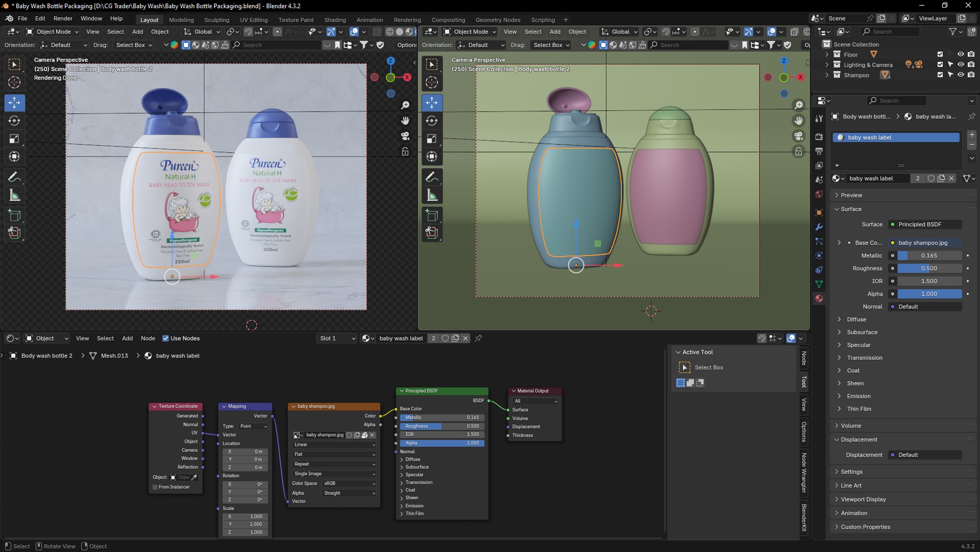Select the Scale tool in left viewport
980x552 pixels.
[x=14, y=139]
